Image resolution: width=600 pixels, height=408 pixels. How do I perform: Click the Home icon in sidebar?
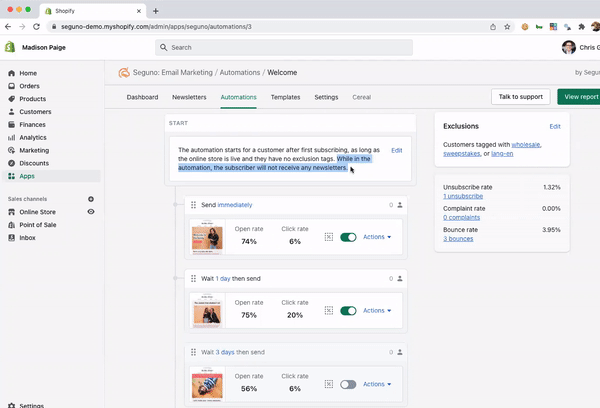pyautogui.click(x=11, y=73)
